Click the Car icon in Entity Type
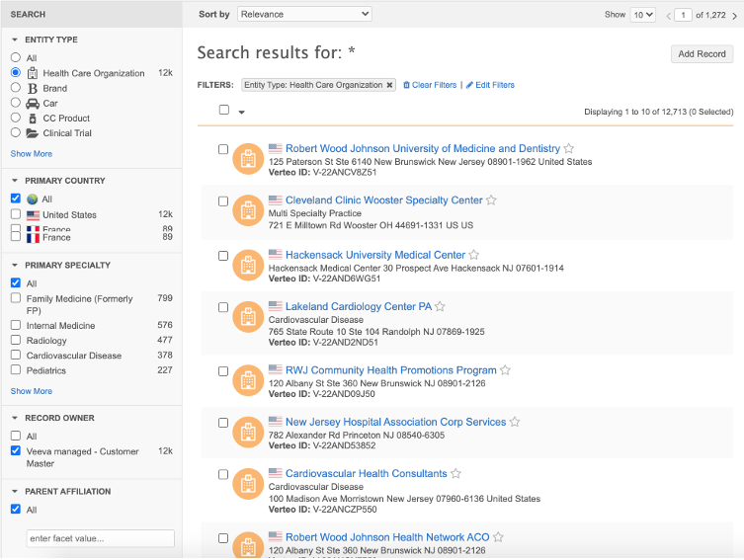Screen dimensions: 744x560 [33, 104]
